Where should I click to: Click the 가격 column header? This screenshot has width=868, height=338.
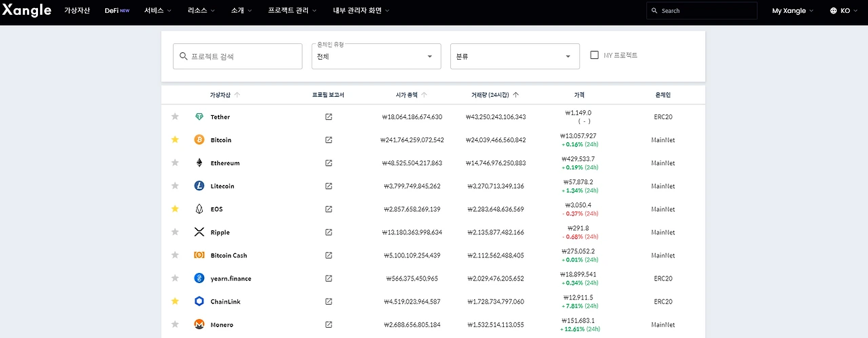coord(579,95)
